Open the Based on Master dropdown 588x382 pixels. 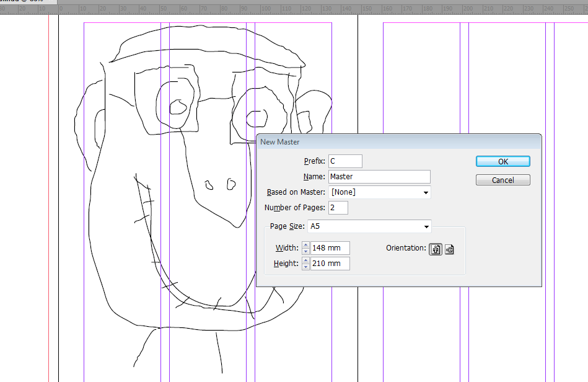[x=379, y=192]
